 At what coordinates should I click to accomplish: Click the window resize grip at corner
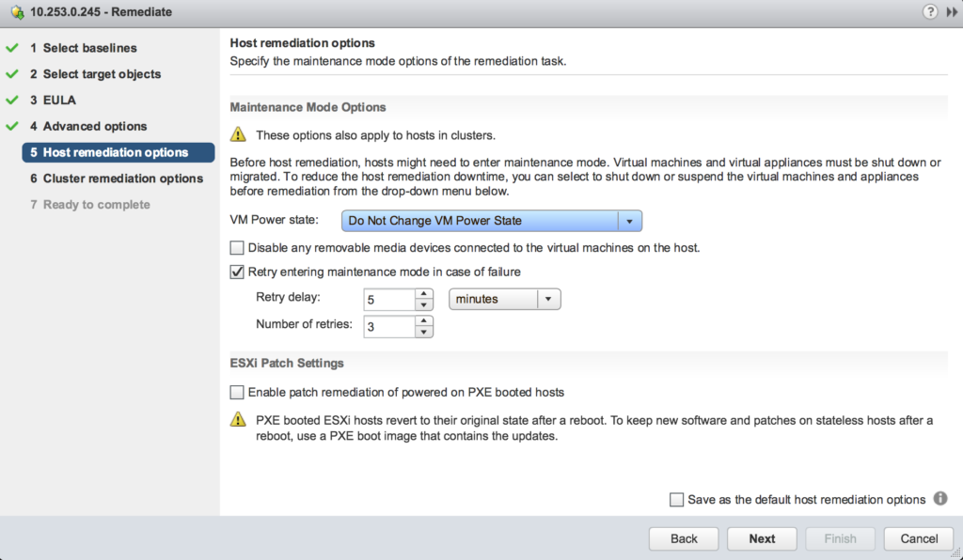point(955,552)
